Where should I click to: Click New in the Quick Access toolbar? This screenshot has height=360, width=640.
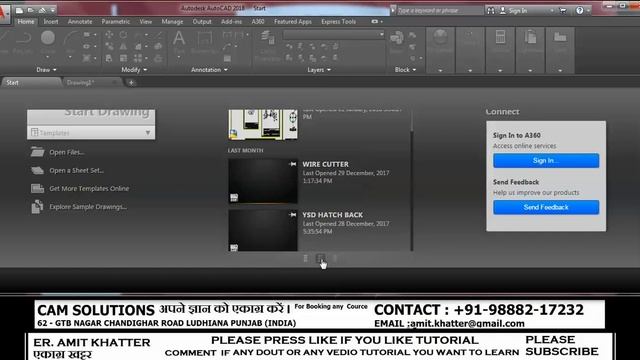[19, 10]
